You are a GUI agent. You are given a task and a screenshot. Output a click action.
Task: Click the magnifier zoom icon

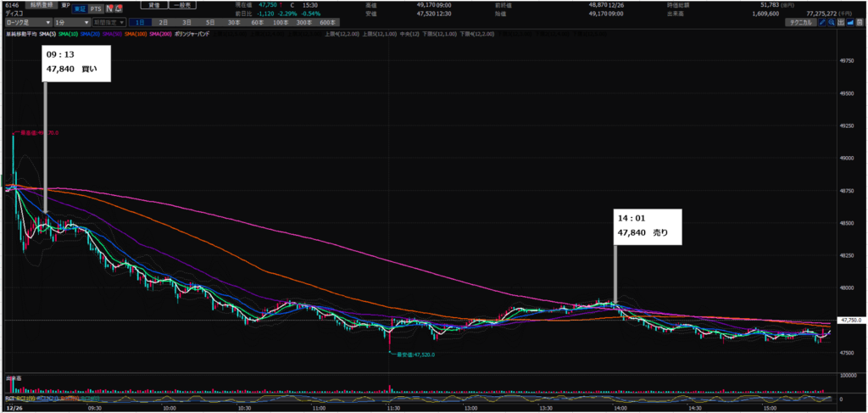coord(832,23)
